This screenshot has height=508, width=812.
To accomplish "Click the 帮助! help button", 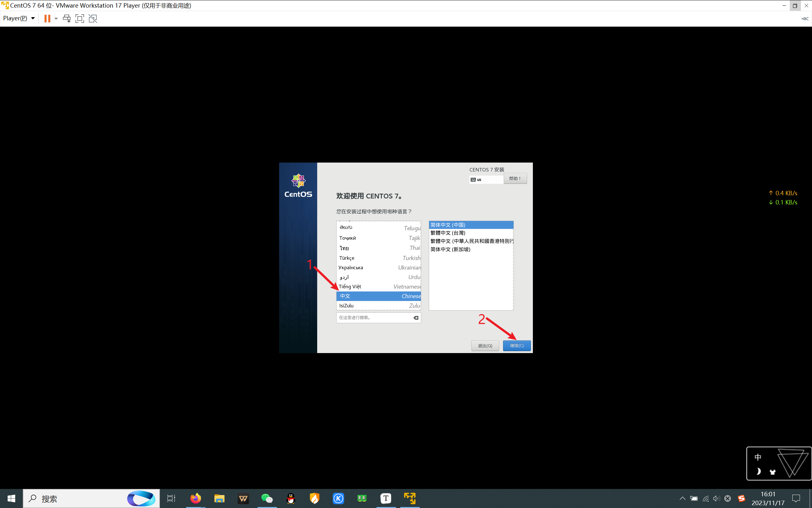I will 515,178.
